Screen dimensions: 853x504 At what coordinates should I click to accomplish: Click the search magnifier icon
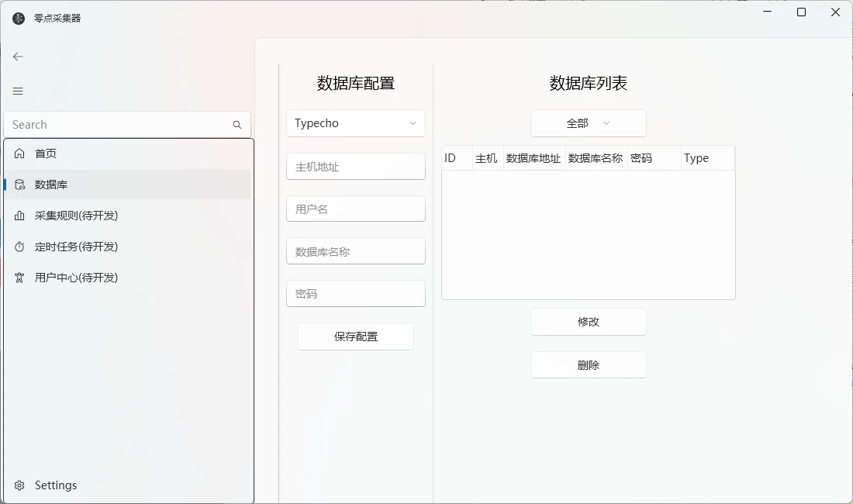pos(237,125)
